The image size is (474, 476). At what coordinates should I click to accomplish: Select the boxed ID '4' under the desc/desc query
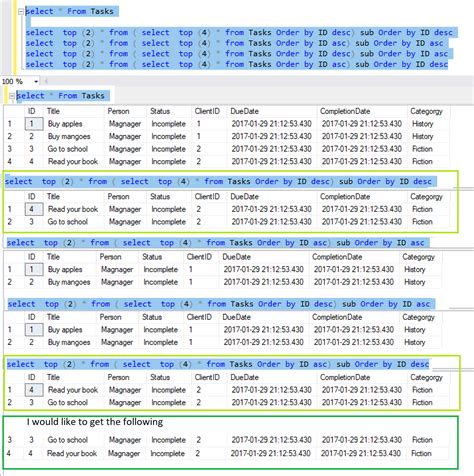(34, 209)
